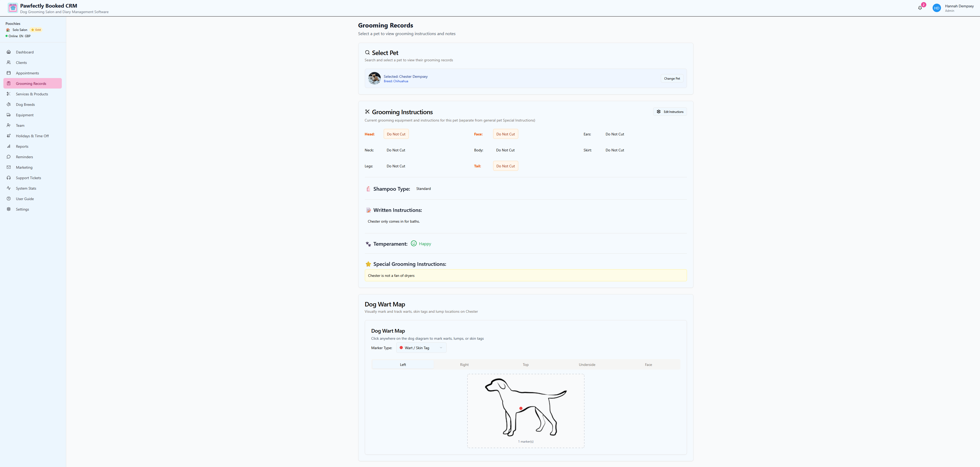The height and width of the screenshot is (467, 980).
Task: Open Grooming Records in the sidebar
Action: (x=33, y=83)
